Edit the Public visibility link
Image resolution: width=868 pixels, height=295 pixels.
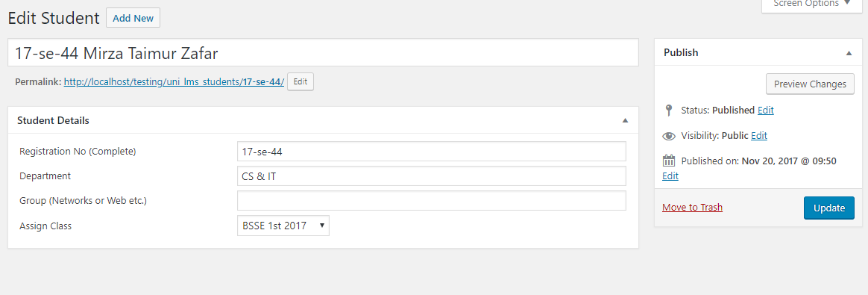click(759, 135)
